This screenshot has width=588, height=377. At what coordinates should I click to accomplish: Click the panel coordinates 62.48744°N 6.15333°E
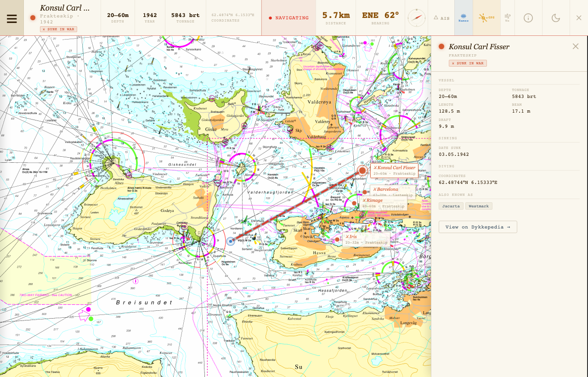[x=468, y=182]
